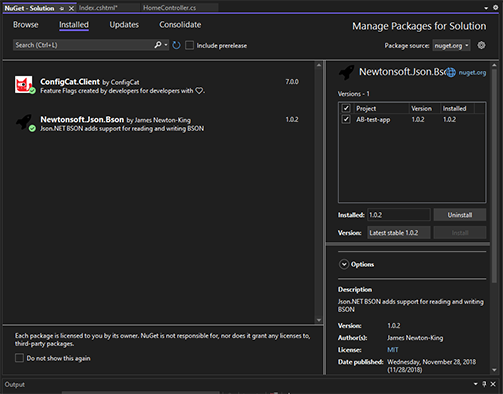Image resolution: width=503 pixels, height=394 pixels.
Task: Expand the Options section
Action: tap(344, 264)
